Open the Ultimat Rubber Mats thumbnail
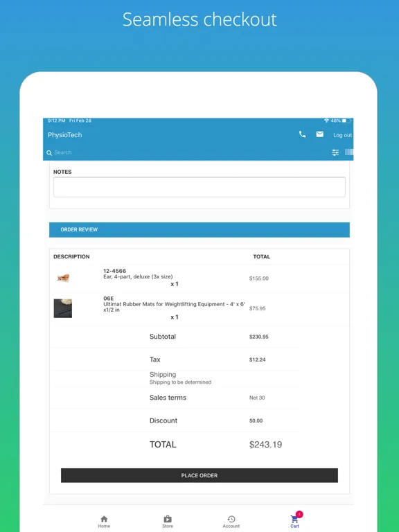The width and height of the screenshot is (399, 532). coord(63,308)
